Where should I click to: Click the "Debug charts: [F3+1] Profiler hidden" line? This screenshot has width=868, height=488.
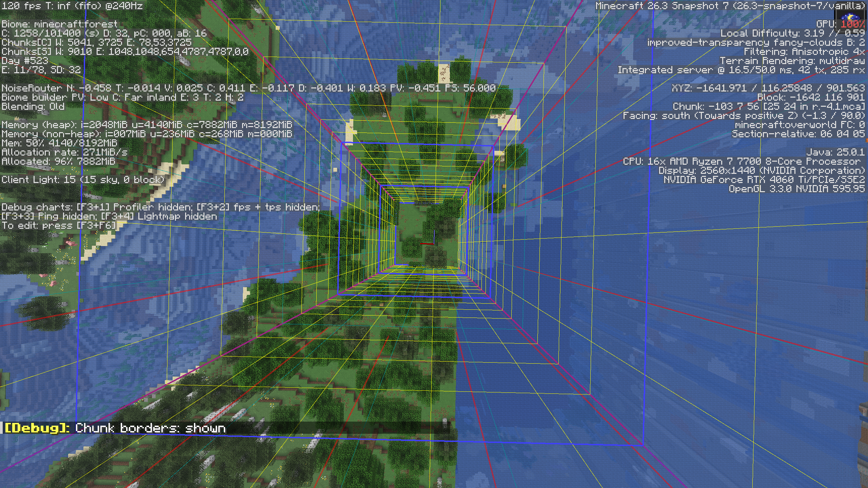pyautogui.click(x=160, y=207)
